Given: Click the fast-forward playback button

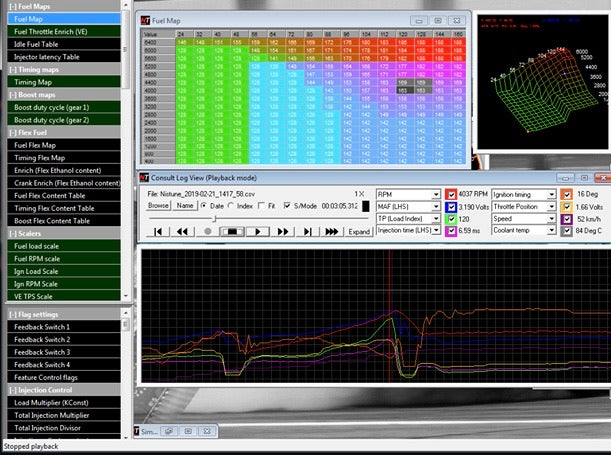Looking at the screenshot, I should (x=283, y=230).
